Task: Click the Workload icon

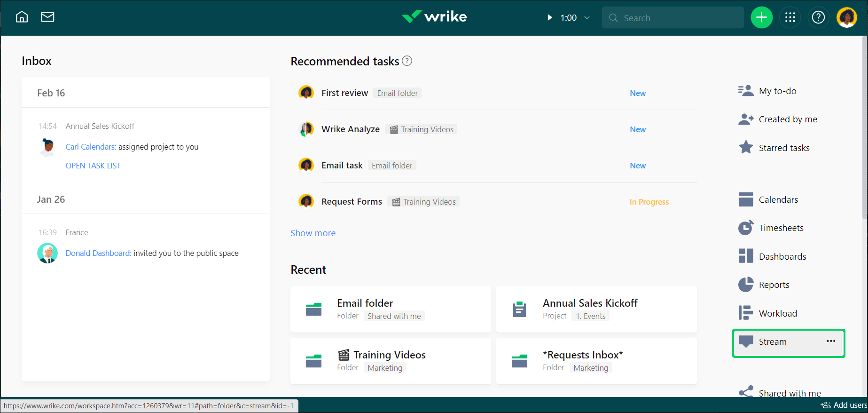Action: point(746,313)
